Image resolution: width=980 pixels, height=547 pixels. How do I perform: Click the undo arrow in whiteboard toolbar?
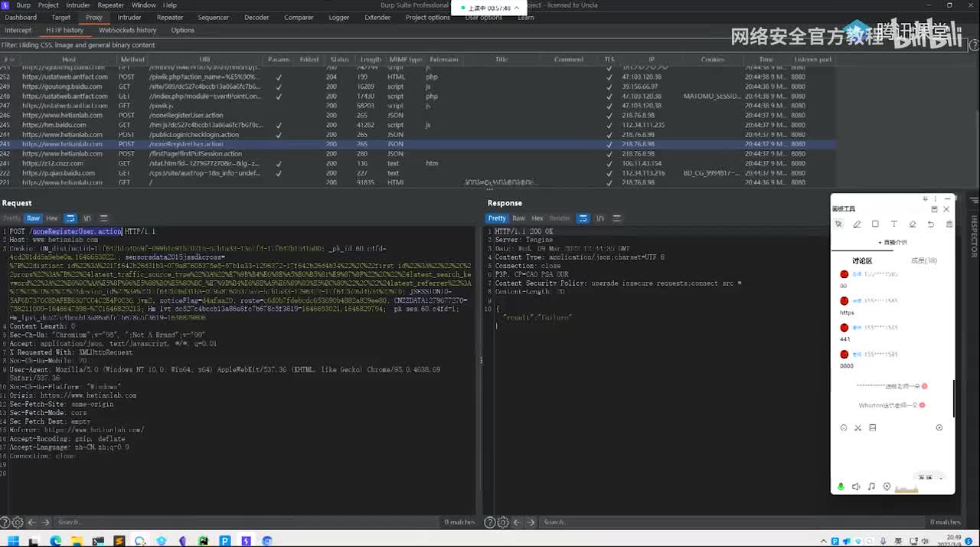(930, 224)
